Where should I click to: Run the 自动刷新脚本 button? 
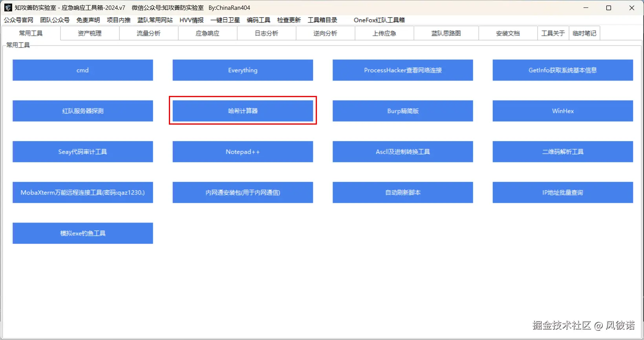coord(403,193)
